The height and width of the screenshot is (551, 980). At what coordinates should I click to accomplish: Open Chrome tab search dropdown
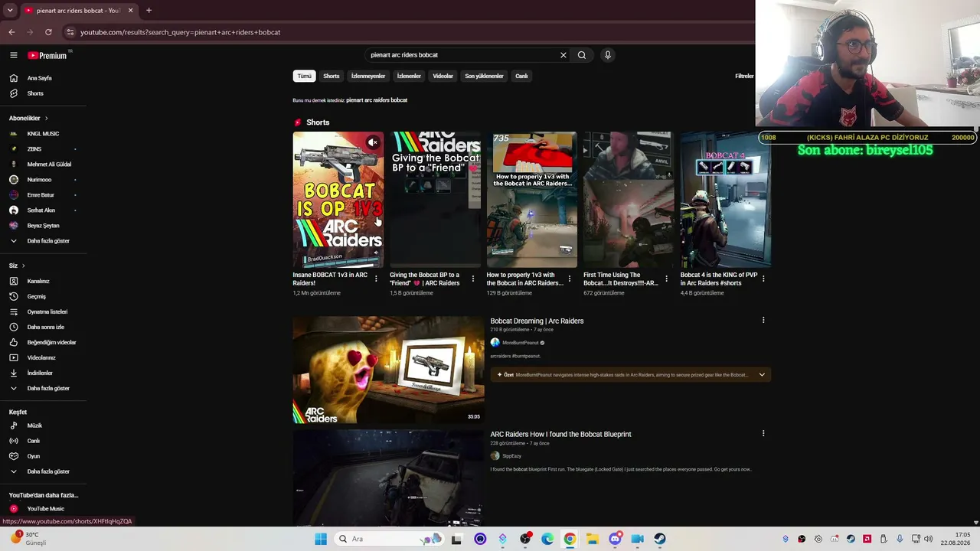pos(10,11)
